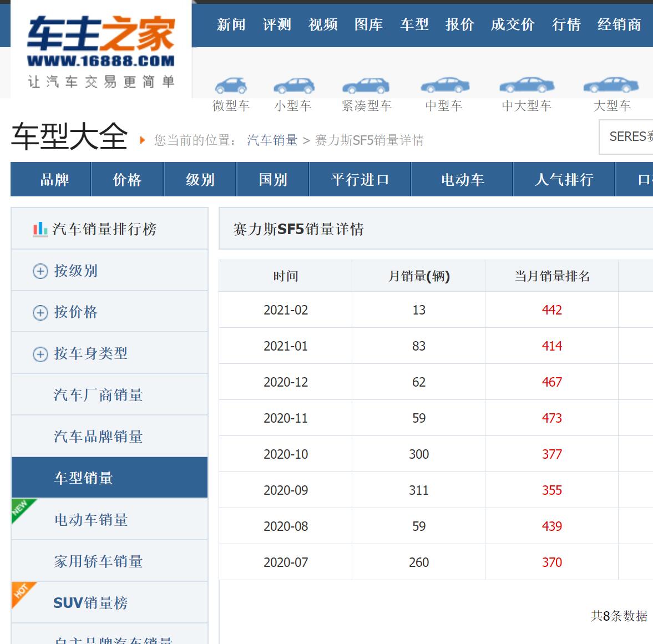Go to 行情 in top navigation
Image resolution: width=653 pixels, height=644 pixels.
click(566, 24)
